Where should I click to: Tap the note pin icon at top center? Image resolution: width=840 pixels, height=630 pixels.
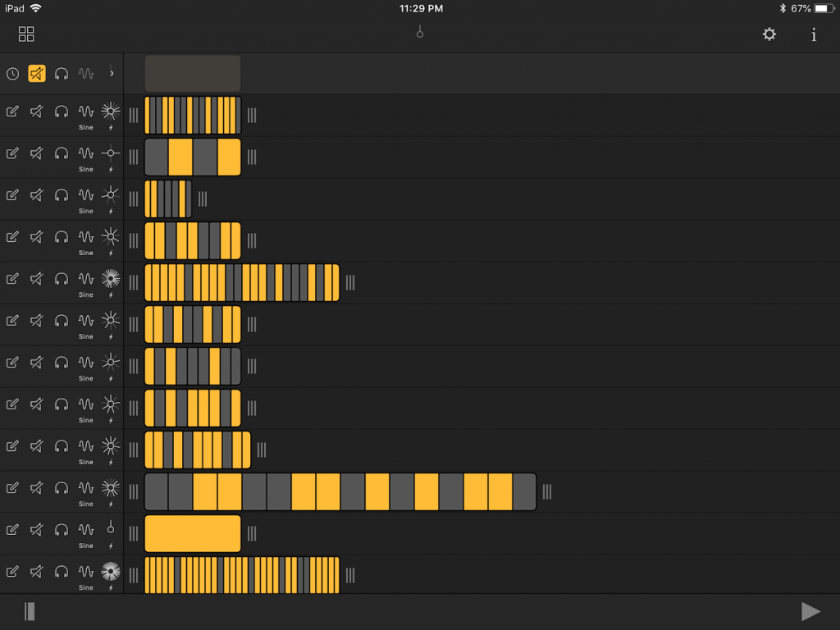[420, 32]
